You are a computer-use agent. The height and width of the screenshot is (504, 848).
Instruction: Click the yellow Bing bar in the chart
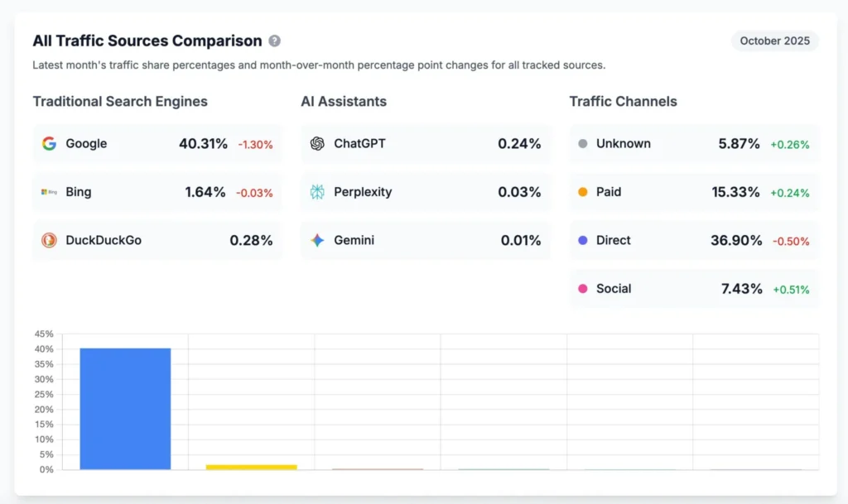(251, 467)
